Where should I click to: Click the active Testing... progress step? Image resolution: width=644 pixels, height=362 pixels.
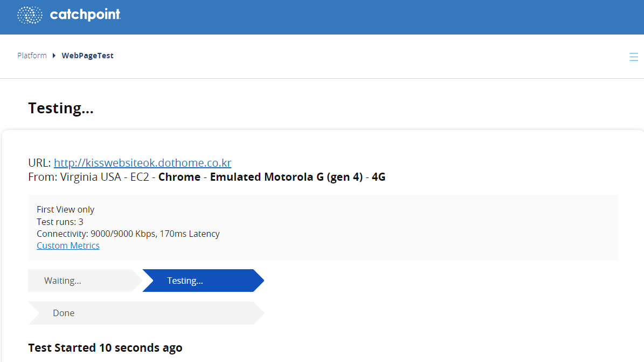click(x=185, y=281)
